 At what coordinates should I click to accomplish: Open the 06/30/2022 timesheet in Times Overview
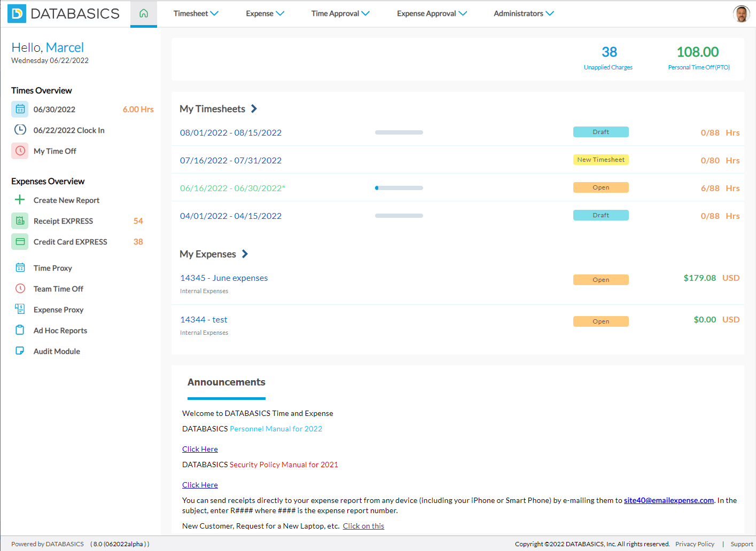(54, 109)
